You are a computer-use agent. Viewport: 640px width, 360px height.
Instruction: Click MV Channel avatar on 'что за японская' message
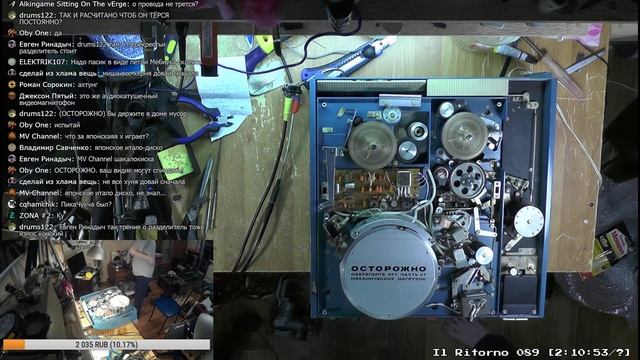tap(12, 136)
